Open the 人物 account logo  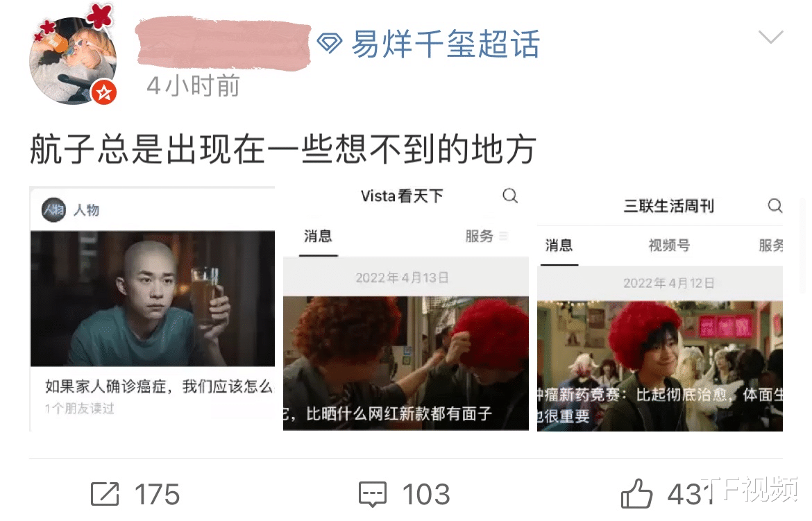[53, 210]
